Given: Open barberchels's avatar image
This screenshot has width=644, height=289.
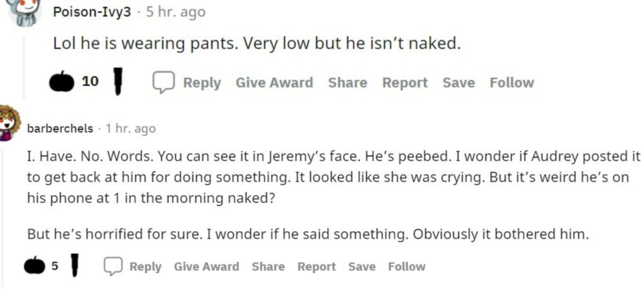Looking at the screenshot, I should [x=8, y=123].
